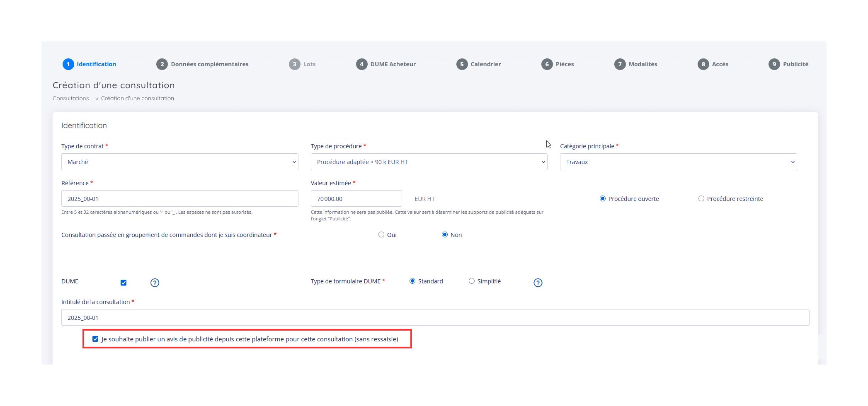The height and width of the screenshot is (406, 868).
Task: Select the Procédure restreinte radio button
Action: (701, 198)
